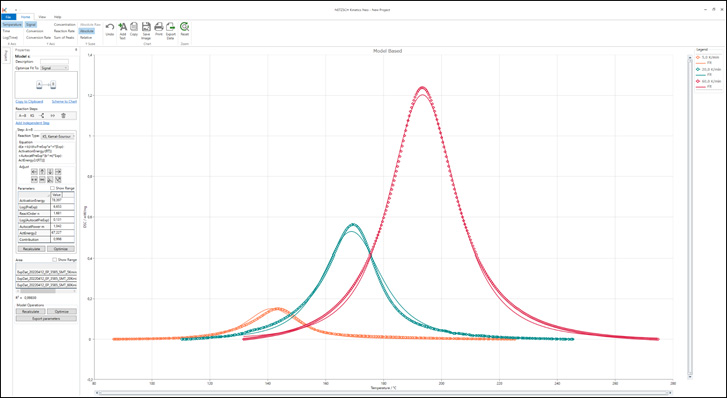Screen dimensions: 727x398
Task: Click the orange 5.0 K/min legend marker
Action: 698,57
